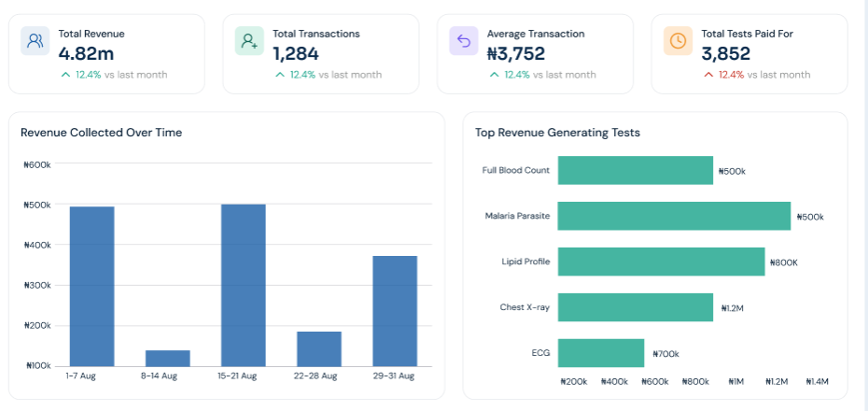Click the 3,852 tests paid value
This screenshot has width=868, height=411.
coord(726,54)
